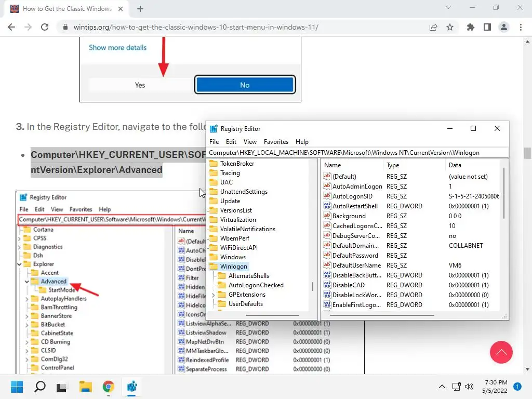The image size is (532, 399).
Task: Click the values pane horizontal scrollbar
Action: click(382, 315)
